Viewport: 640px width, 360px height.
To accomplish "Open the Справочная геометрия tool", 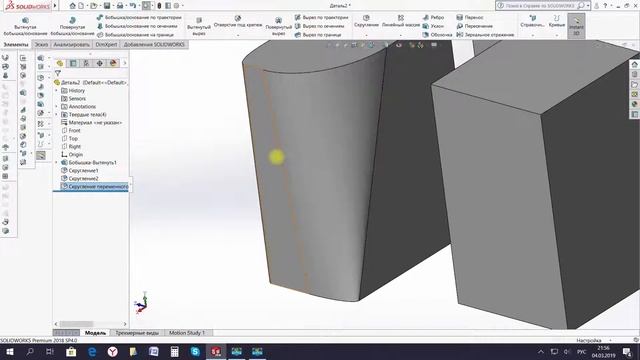I will [532, 21].
